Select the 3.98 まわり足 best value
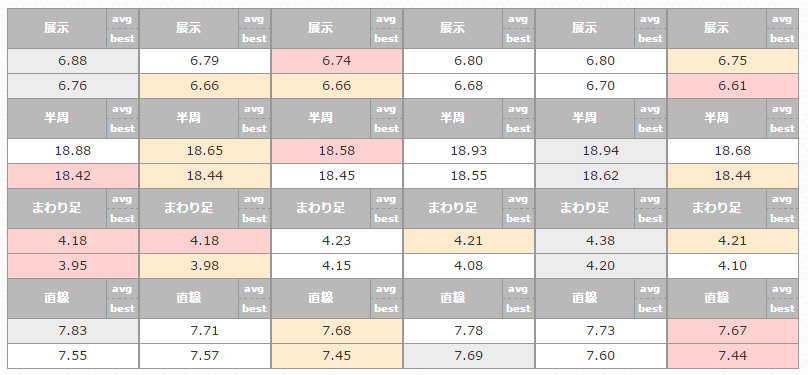808x375 pixels. point(205,266)
